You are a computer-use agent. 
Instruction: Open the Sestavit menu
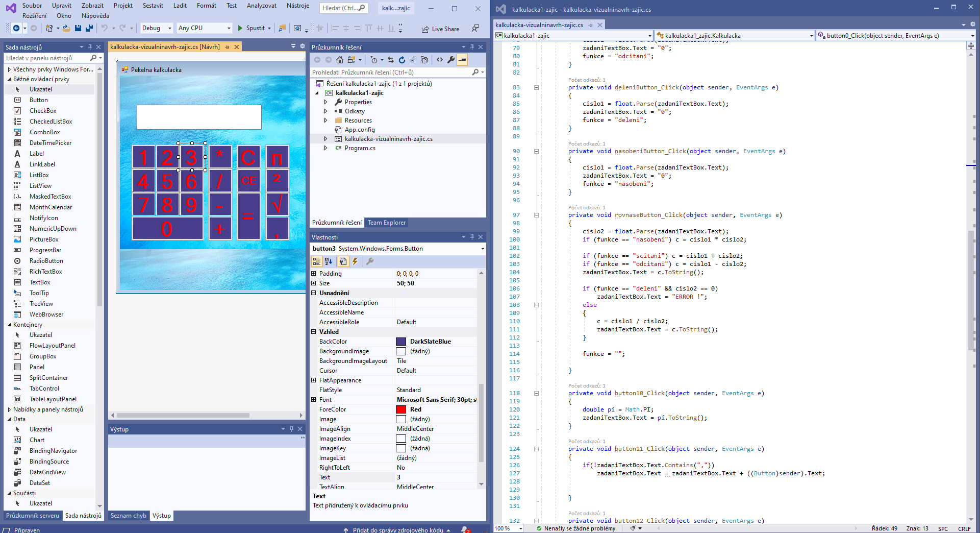[153, 6]
